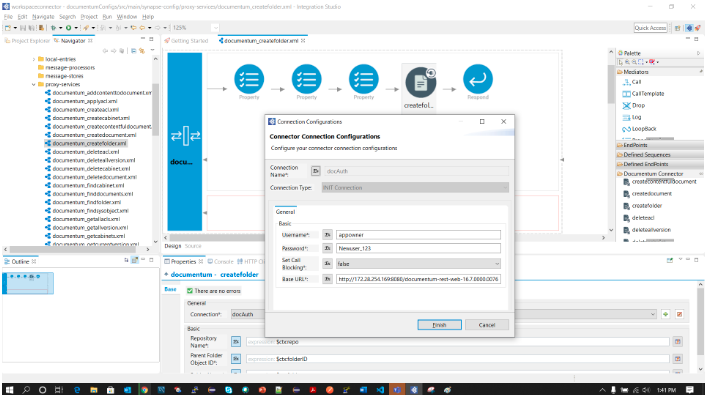Open the Connection docAuth dropdown in Properties
This screenshot has width=708, height=395.
click(443, 314)
